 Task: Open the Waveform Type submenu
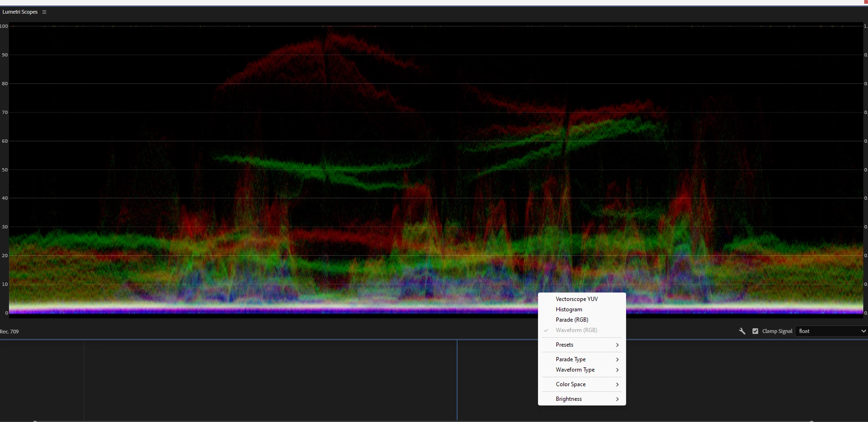point(582,370)
